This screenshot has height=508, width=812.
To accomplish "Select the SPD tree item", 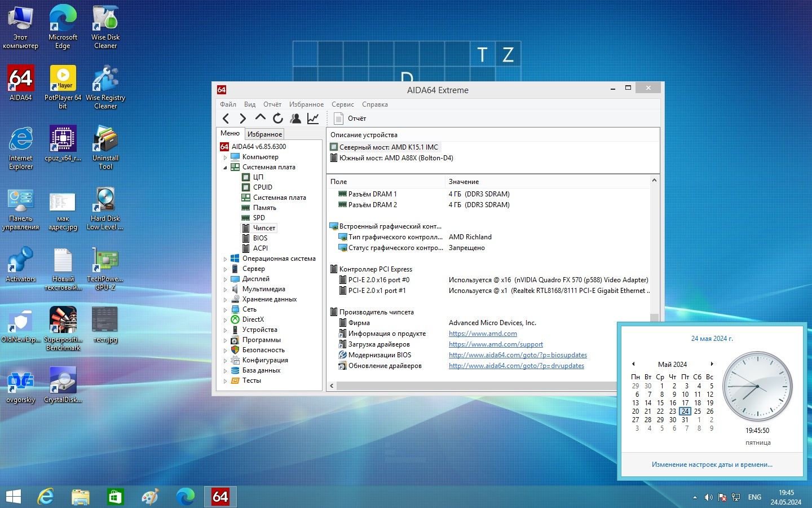I will pyautogui.click(x=259, y=218).
